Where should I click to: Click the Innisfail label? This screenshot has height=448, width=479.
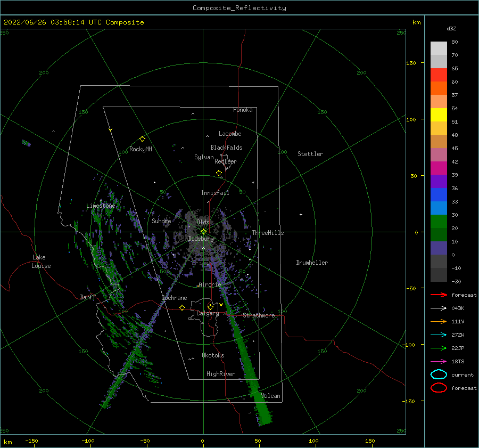[215, 193]
